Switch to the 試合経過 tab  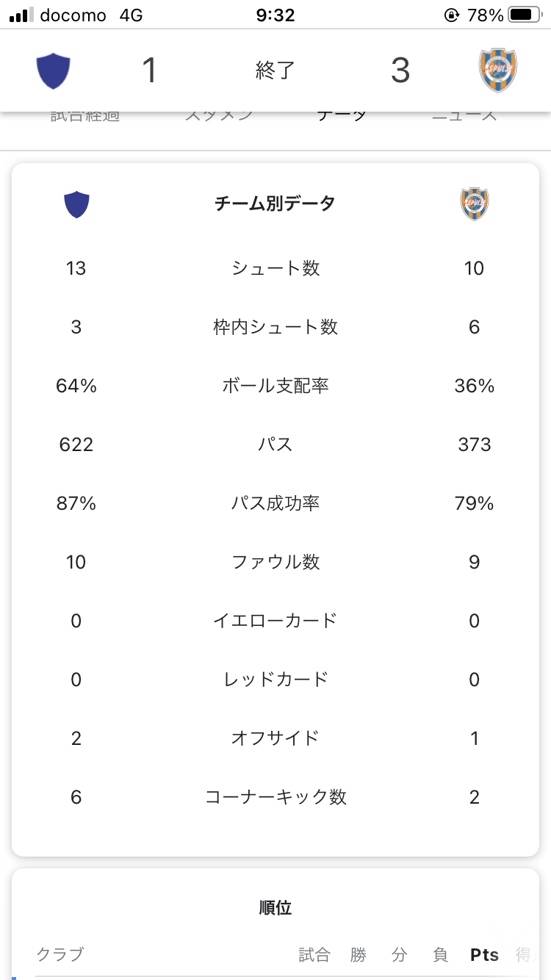click(85, 115)
